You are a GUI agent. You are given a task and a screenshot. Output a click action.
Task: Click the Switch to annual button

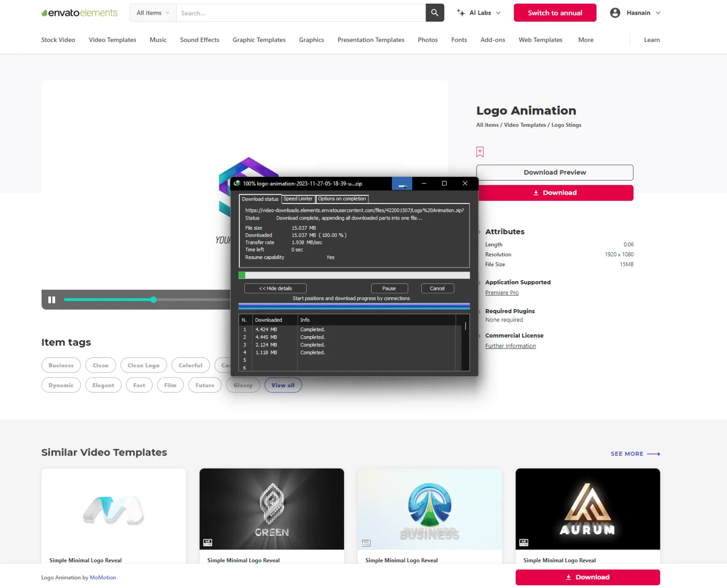click(555, 13)
